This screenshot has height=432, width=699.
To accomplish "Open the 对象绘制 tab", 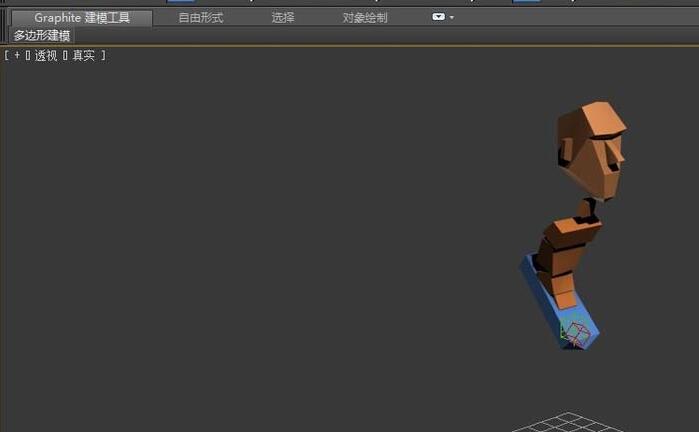I will (365, 18).
